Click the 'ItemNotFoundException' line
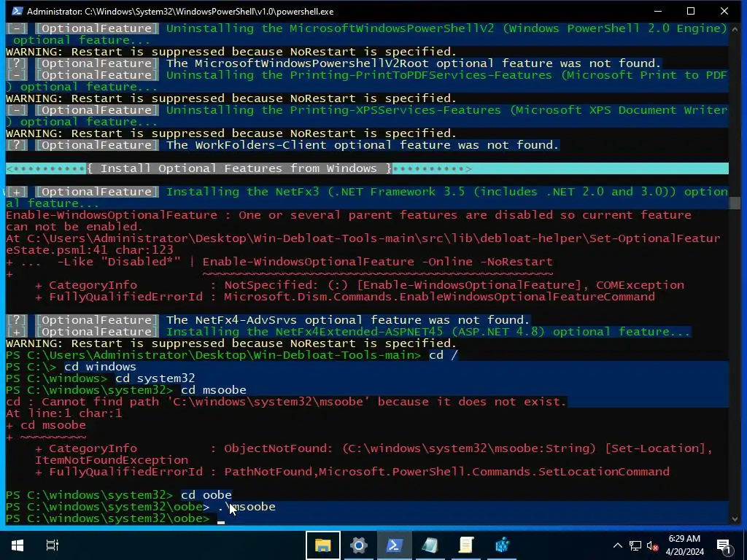 tap(112, 460)
